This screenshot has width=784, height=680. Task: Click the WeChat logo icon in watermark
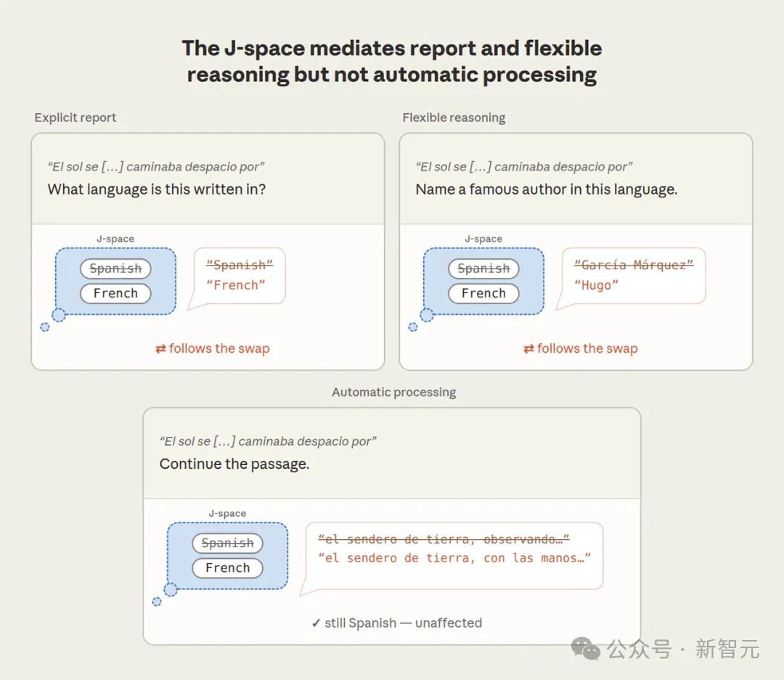point(586,649)
